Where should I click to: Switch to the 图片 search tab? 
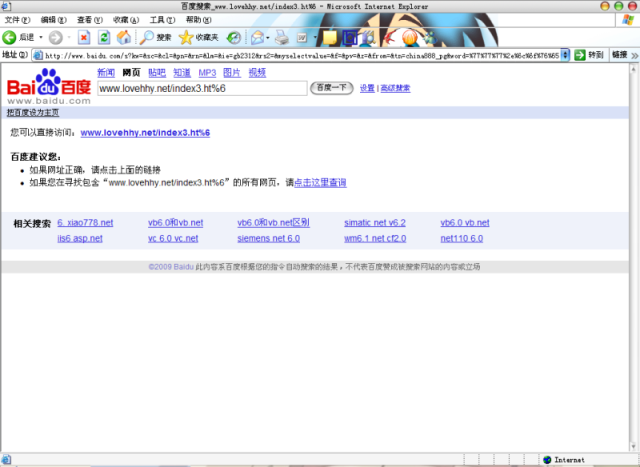[232, 73]
